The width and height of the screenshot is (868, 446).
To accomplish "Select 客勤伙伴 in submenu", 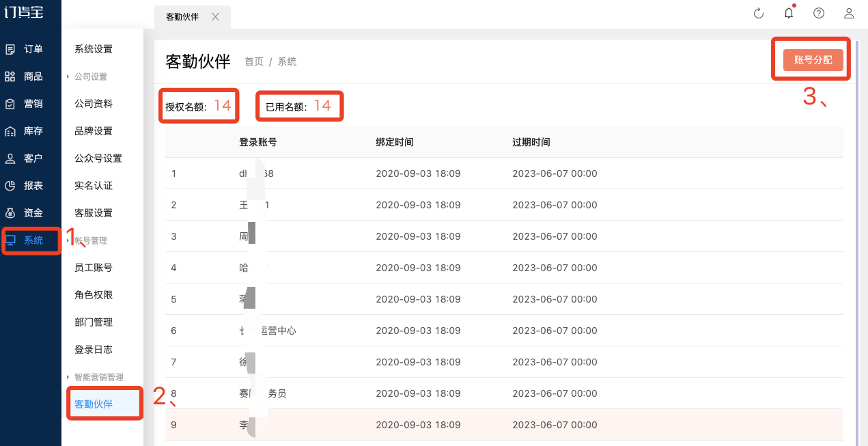I will click(x=94, y=404).
